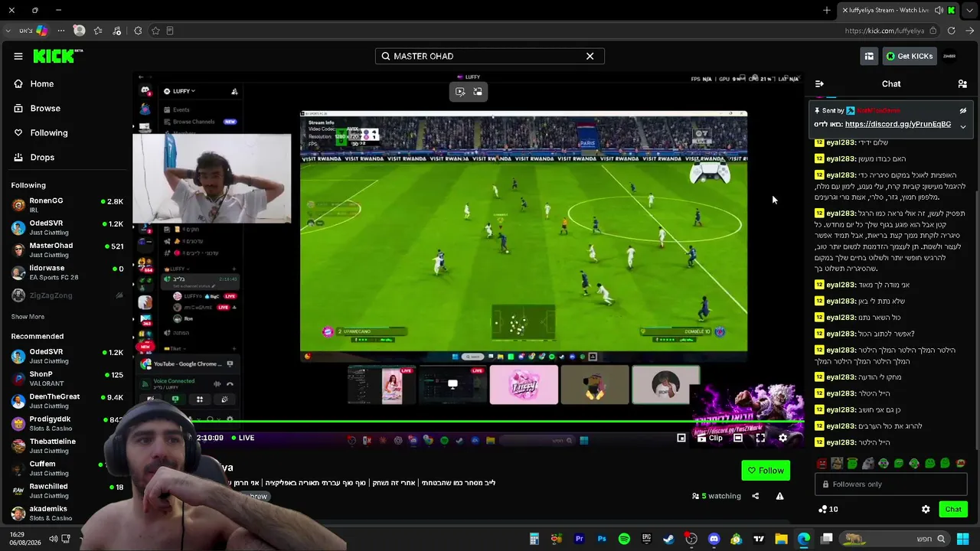Open Steam from the taskbar
The width and height of the screenshot is (980, 551).
[x=668, y=539]
